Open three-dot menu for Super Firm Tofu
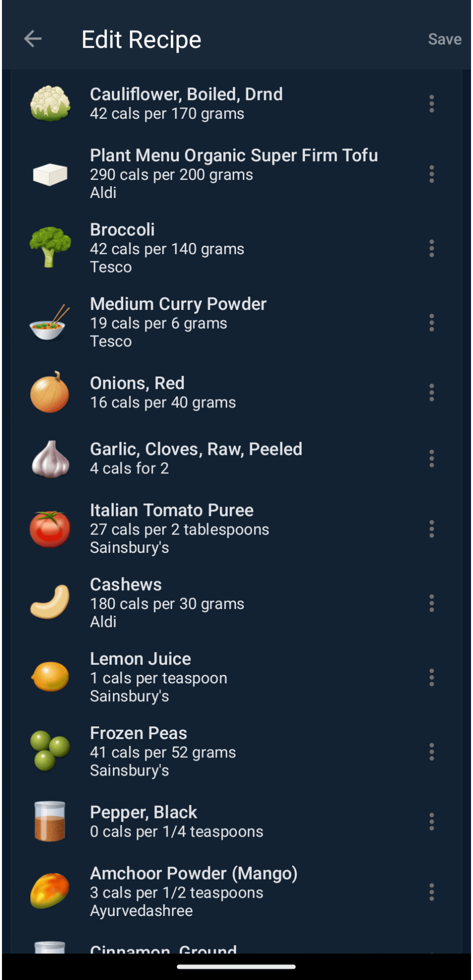This screenshot has height=980, width=473. 432,174
